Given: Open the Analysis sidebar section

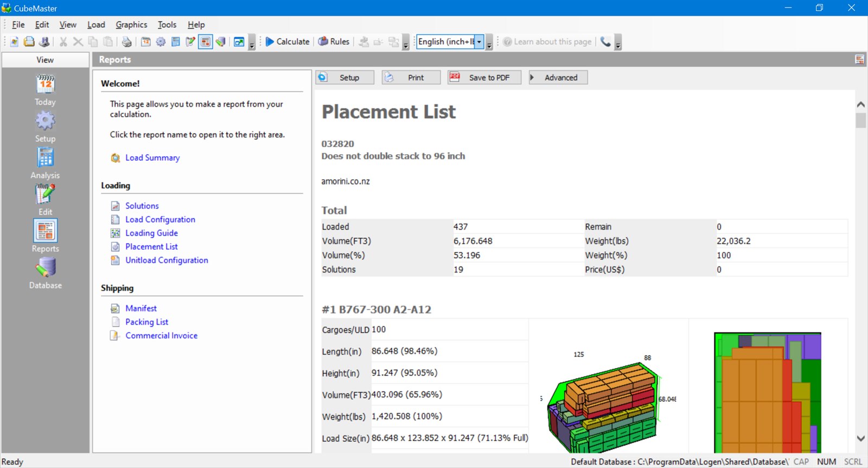Looking at the screenshot, I should pos(45,163).
